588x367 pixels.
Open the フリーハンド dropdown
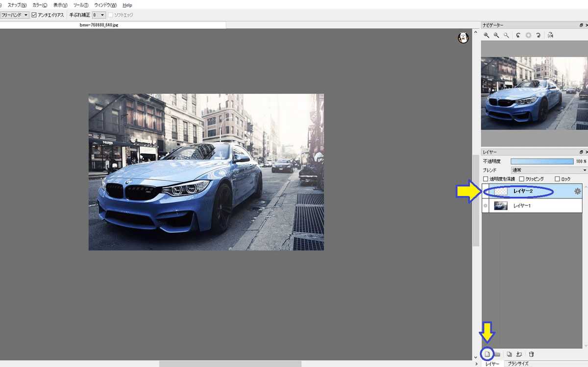pyautogui.click(x=14, y=15)
